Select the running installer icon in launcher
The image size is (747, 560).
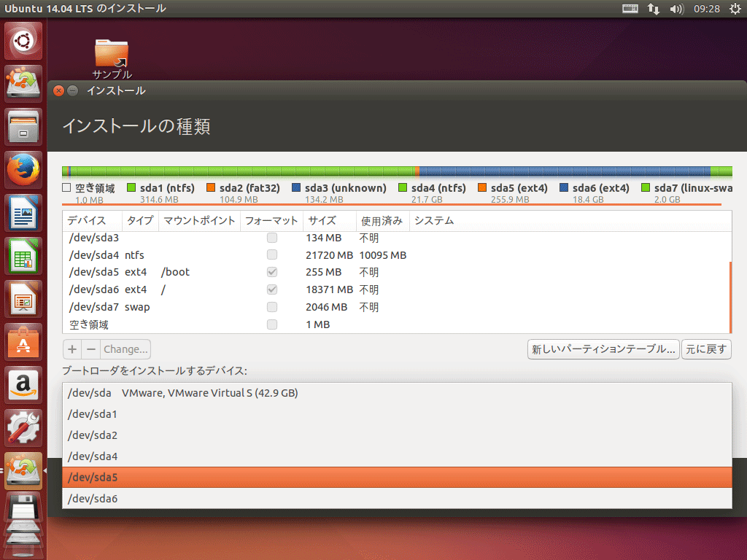(23, 471)
